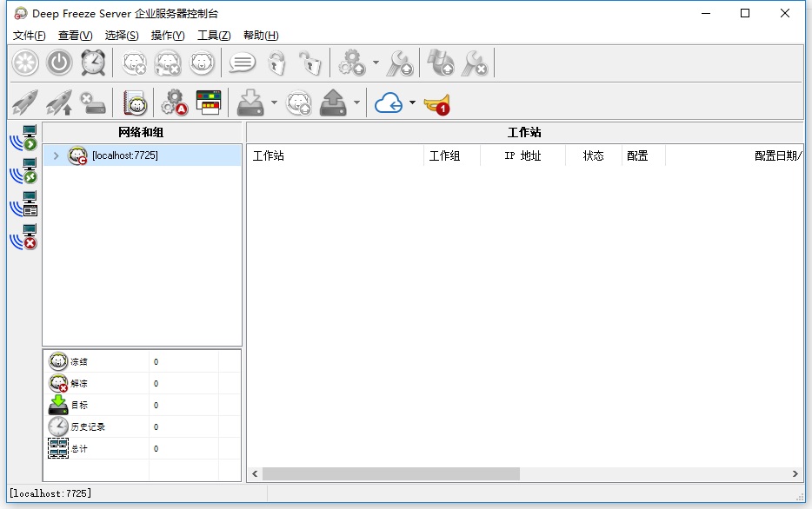The width and height of the screenshot is (812, 509).
Task: Click the wrench with X badge icon
Action: point(475,63)
